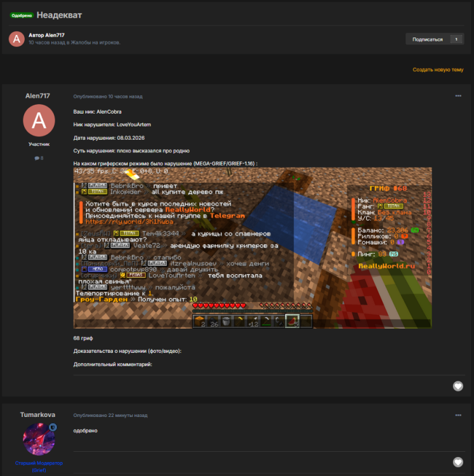
Task: Open Tumarkova's profile avatar
Action: (x=39, y=439)
